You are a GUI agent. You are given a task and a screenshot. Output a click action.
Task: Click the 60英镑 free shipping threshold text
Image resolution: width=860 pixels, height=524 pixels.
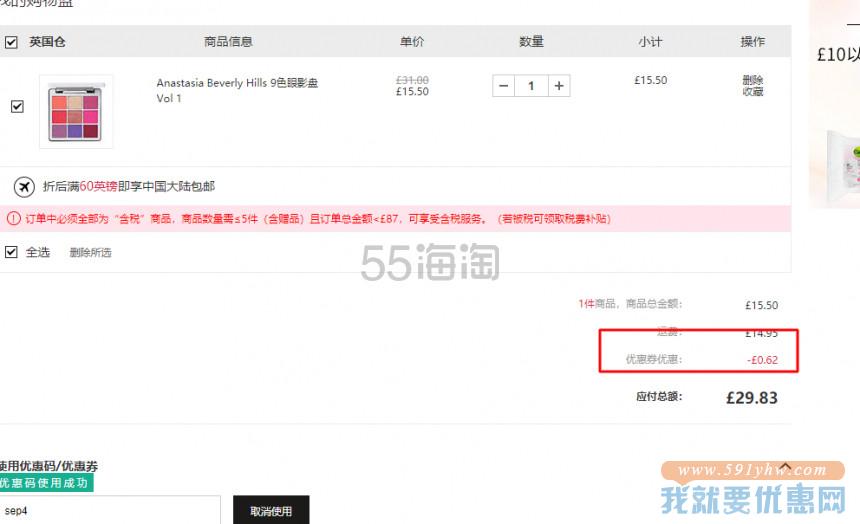(x=99, y=187)
